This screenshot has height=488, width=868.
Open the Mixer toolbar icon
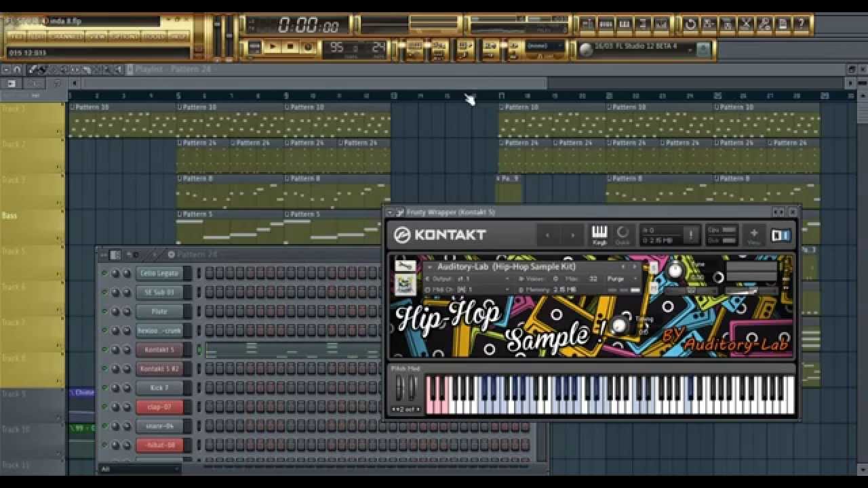660,25
